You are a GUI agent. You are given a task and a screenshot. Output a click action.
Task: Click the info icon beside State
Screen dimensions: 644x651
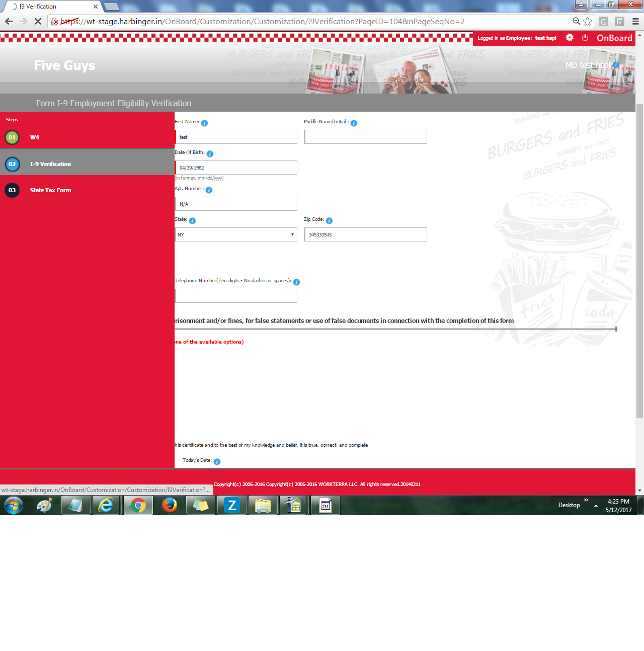coord(192,220)
